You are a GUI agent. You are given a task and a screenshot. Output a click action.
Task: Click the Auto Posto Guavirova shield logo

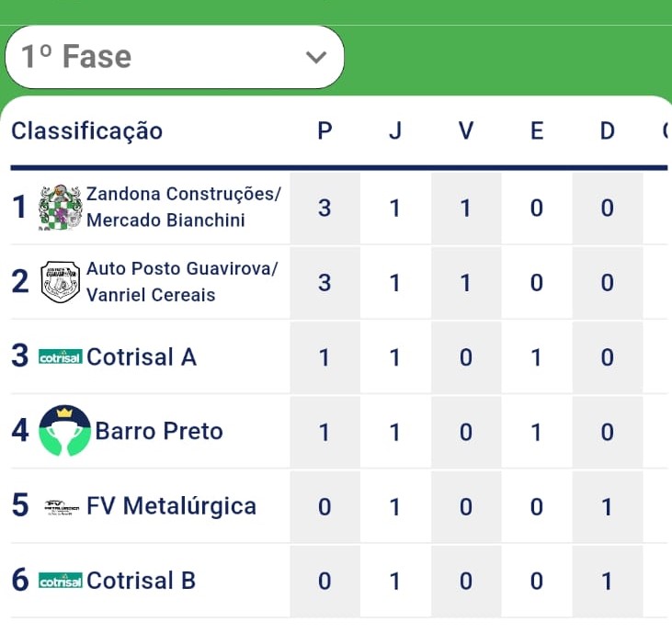coord(61,282)
